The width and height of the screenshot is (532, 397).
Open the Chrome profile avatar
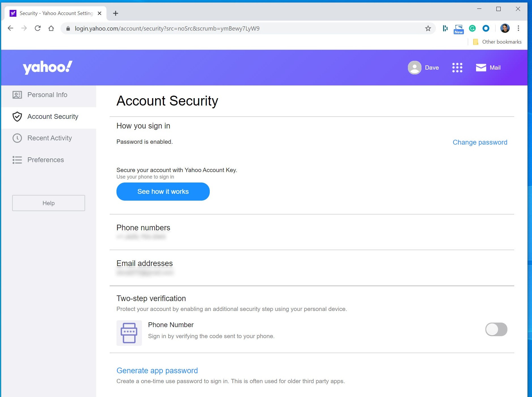tap(505, 28)
